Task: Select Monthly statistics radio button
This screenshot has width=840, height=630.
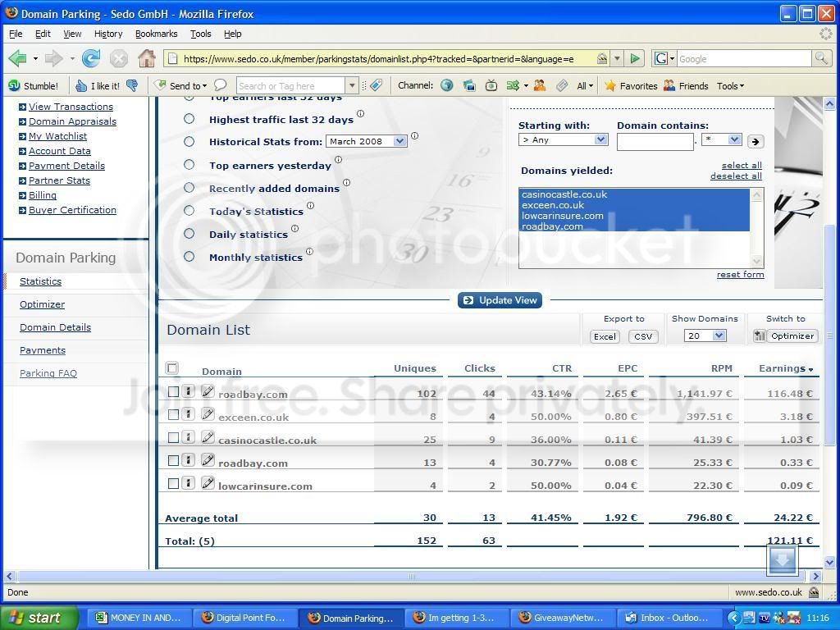Action: click(189, 257)
